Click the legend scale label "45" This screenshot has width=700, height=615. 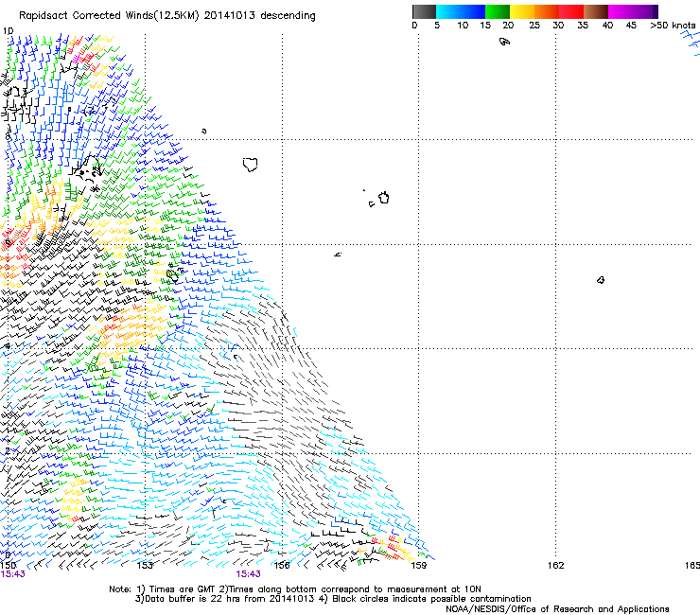point(631,26)
